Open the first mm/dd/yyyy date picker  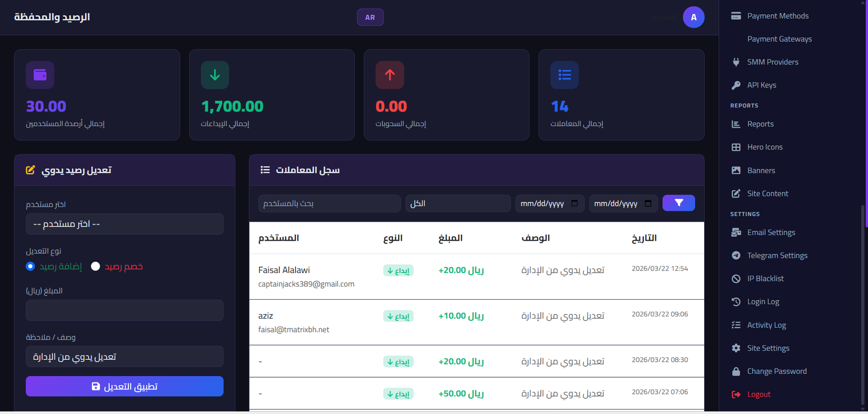tap(542, 203)
